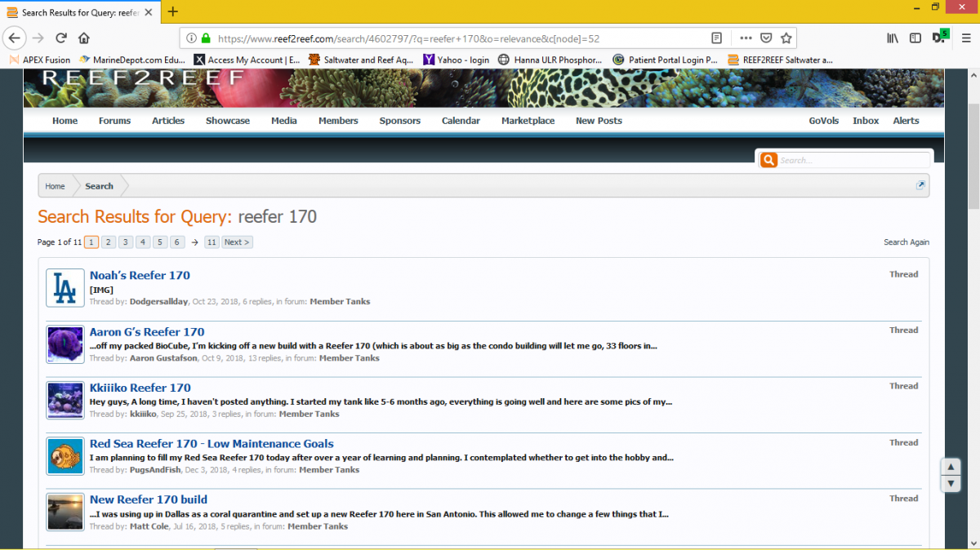Open Matt Cole's sunset avatar

click(x=65, y=512)
